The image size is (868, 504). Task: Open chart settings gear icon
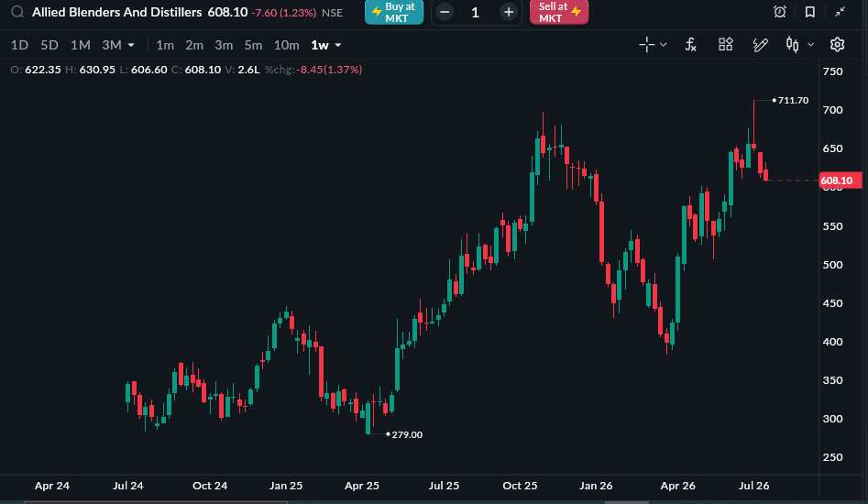point(838,44)
